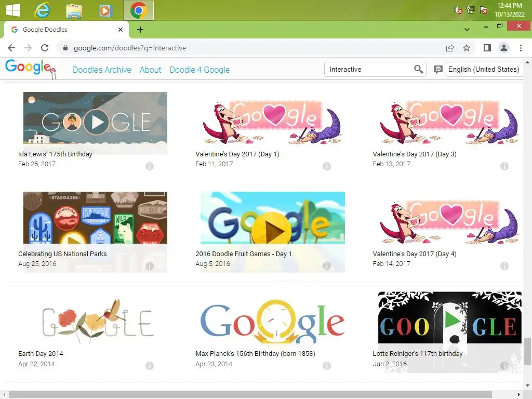Click the address bar URL

tap(129, 48)
